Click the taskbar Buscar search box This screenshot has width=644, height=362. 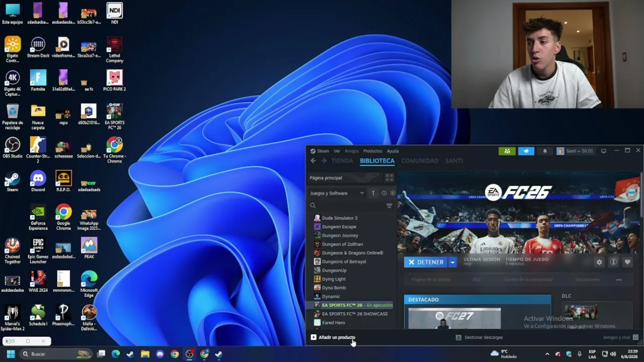(x=57, y=354)
